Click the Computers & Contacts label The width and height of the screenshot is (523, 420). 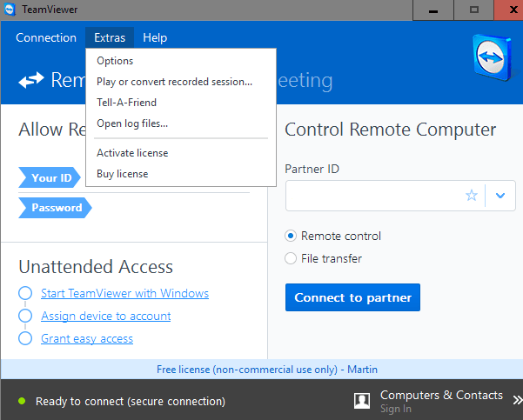[441, 395]
